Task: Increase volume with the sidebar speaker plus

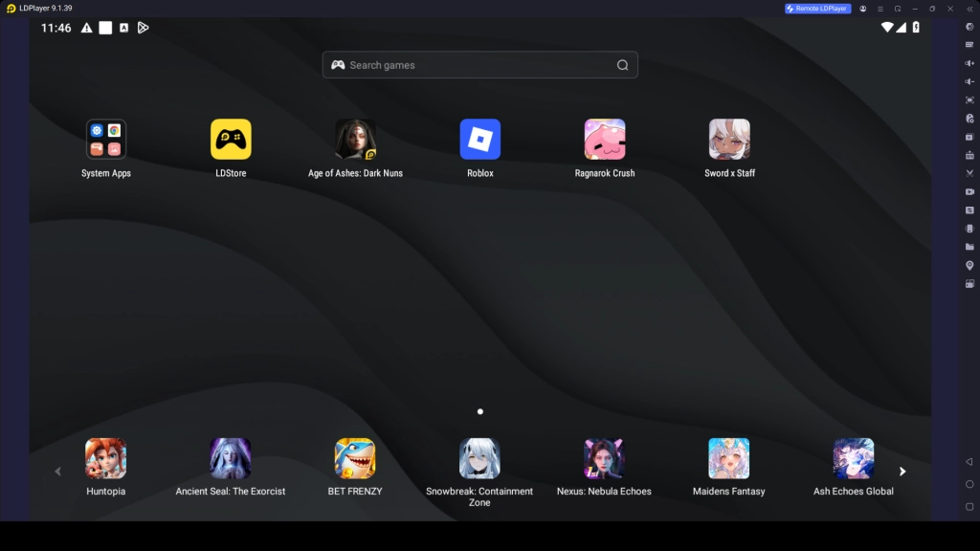Action: tap(969, 63)
